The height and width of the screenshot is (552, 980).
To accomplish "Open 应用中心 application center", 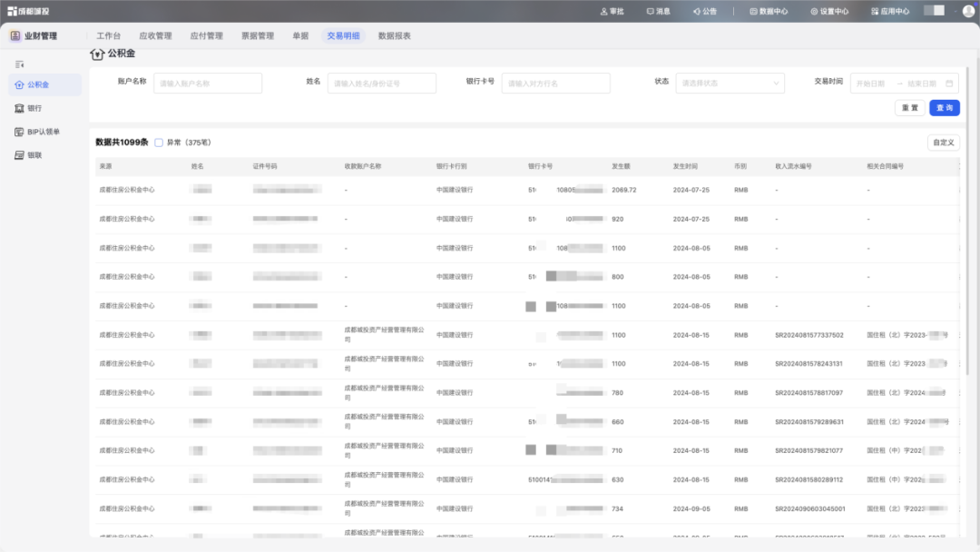I will point(889,11).
